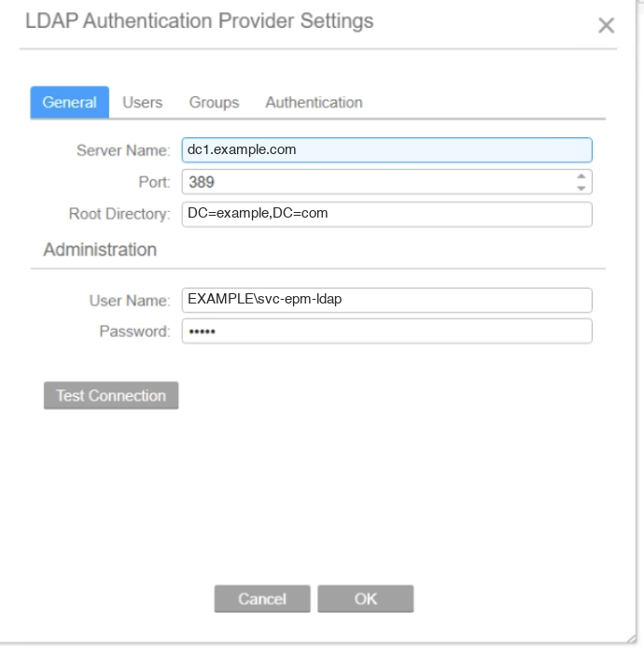Click the Root Directory label
The image size is (644, 650).
pyautogui.click(x=119, y=214)
